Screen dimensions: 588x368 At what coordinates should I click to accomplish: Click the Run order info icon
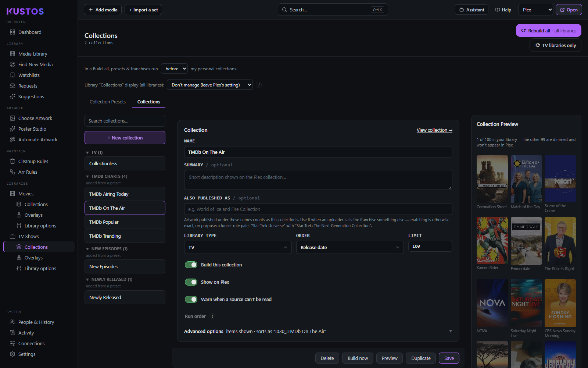[212, 316]
